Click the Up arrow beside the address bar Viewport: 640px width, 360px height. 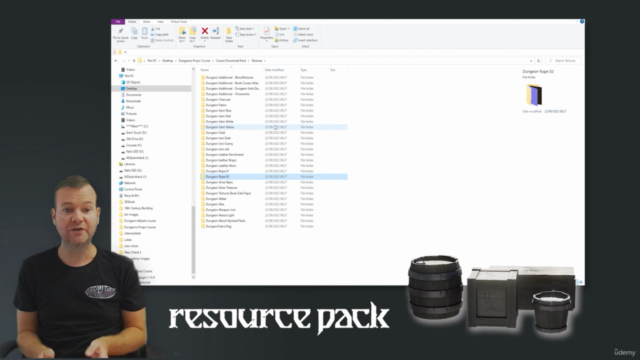click(x=134, y=61)
